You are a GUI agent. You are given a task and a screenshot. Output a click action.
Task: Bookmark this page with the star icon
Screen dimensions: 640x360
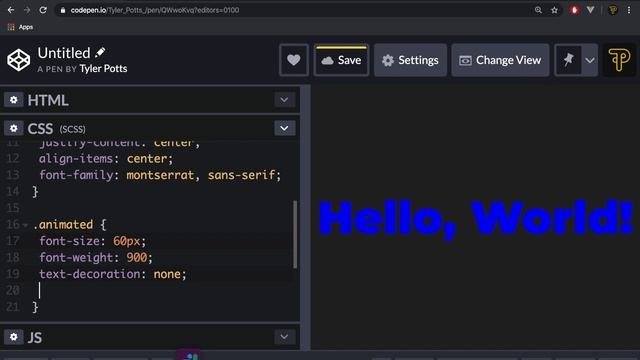(554, 10)
